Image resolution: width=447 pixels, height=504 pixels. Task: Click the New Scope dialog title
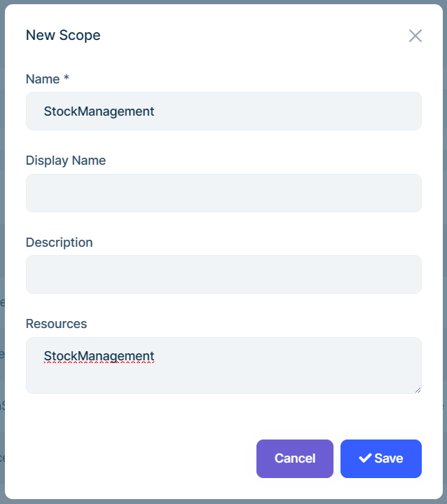63,35
